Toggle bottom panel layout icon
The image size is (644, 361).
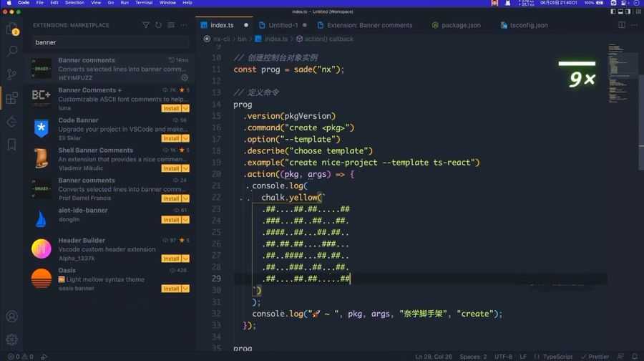point(620,12)
